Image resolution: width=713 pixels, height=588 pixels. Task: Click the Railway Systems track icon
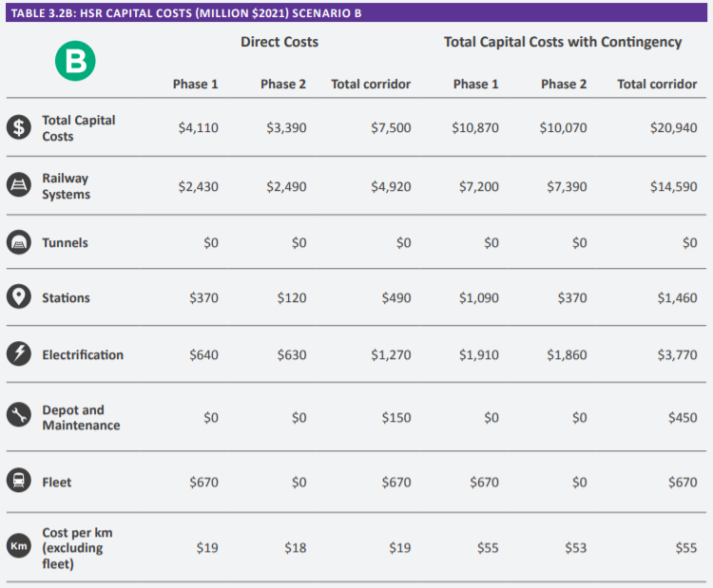[x=19, y=186]
